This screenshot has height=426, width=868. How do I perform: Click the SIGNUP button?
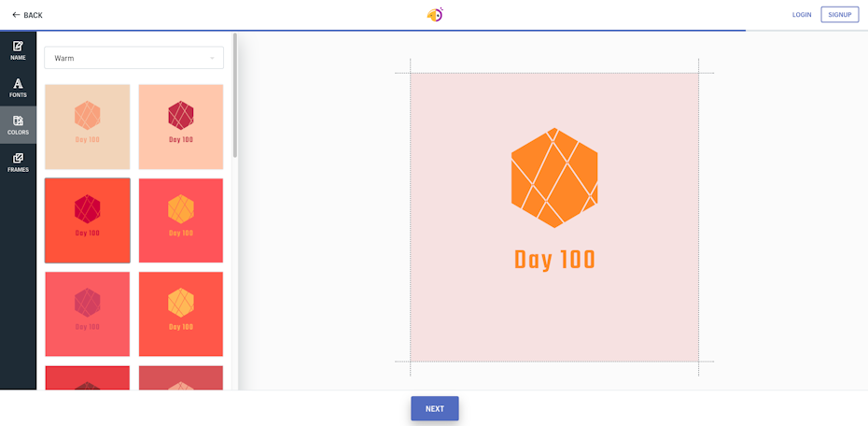[839, 15]
